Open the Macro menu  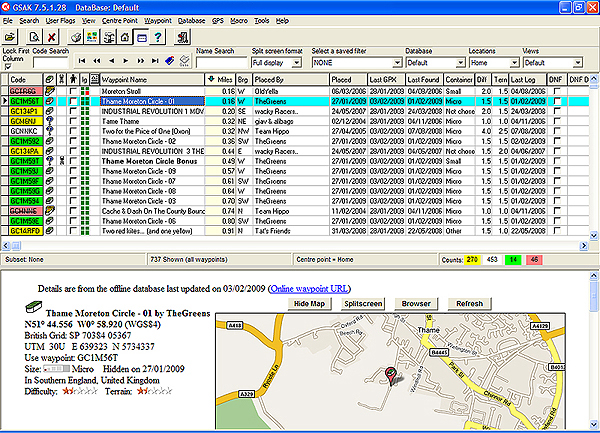tap(239, 21)
